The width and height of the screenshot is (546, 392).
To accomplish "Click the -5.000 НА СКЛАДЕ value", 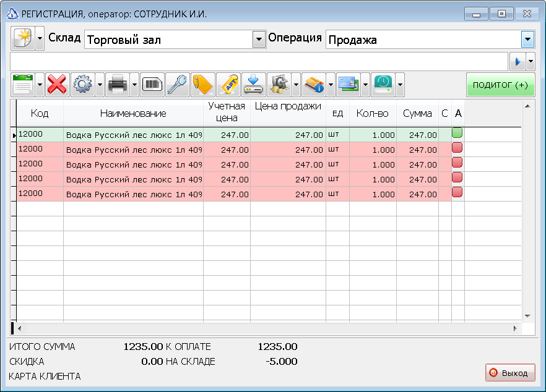I will (x=281, y=361).
